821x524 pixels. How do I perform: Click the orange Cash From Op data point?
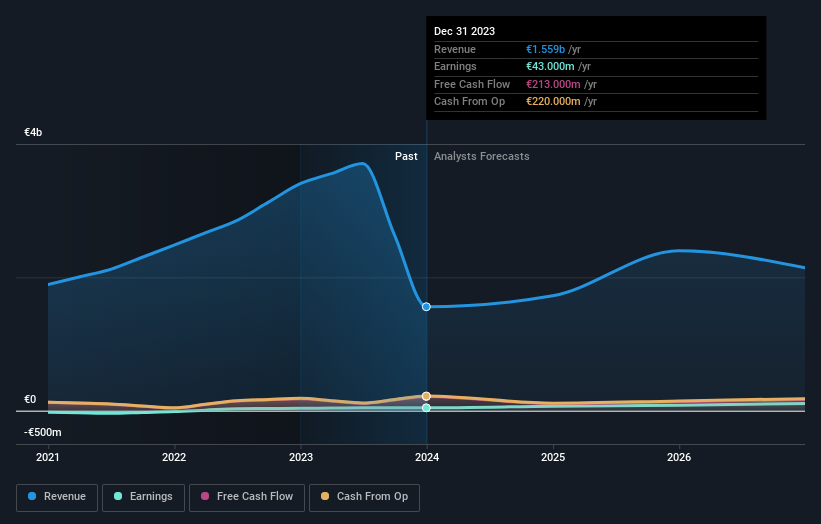[x=426, y=396]
